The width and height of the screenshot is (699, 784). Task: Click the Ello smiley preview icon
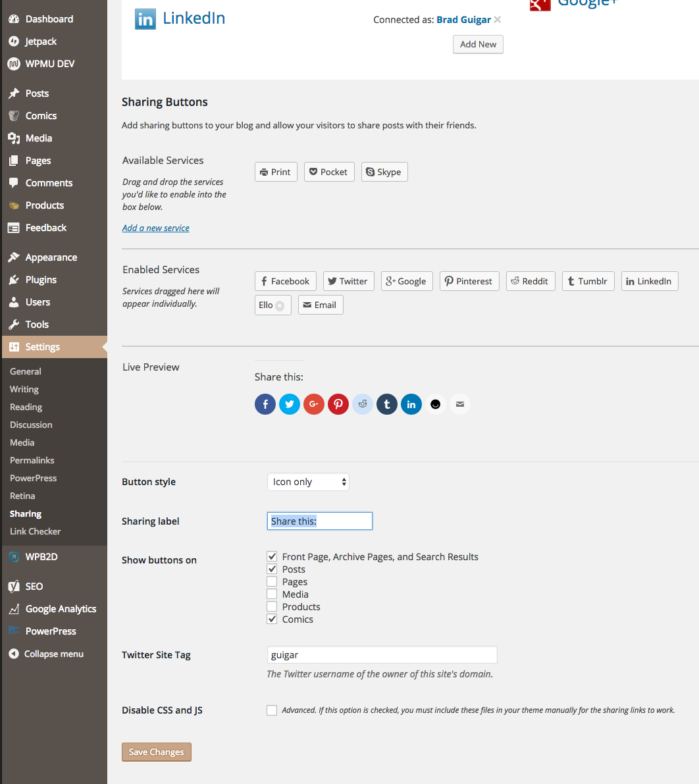[435, 404]
